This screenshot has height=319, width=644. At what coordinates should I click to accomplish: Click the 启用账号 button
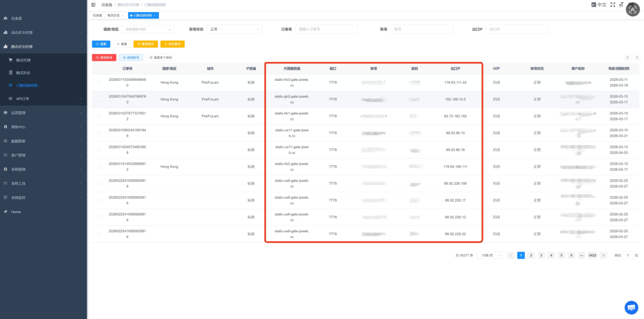click(x=131, y=58)
